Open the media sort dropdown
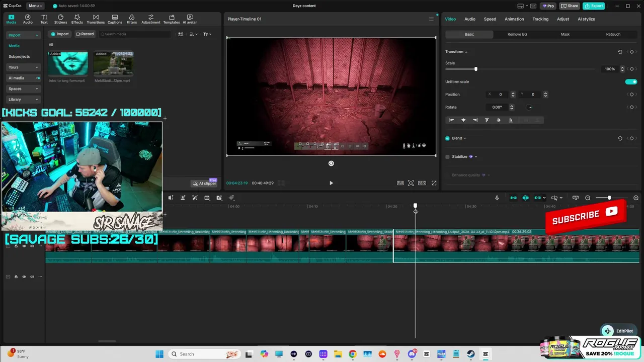 tap(193, 34)
